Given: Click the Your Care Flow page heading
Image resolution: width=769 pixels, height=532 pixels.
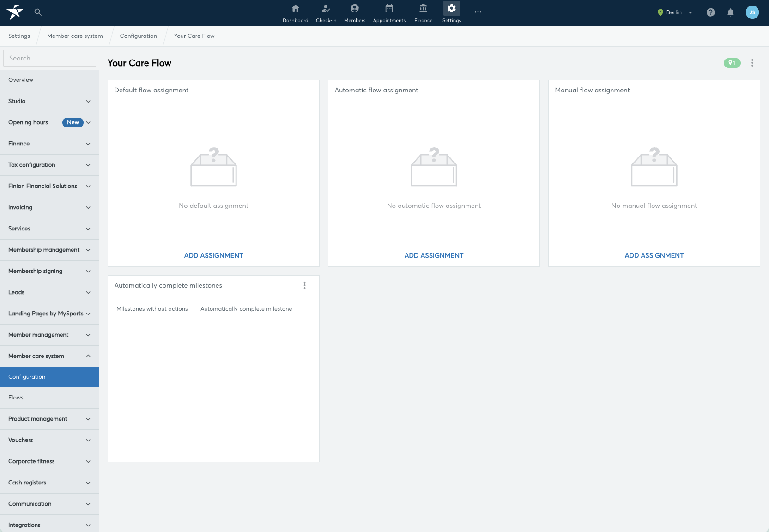Looking at the screenshot, I should tap(139, 63).
